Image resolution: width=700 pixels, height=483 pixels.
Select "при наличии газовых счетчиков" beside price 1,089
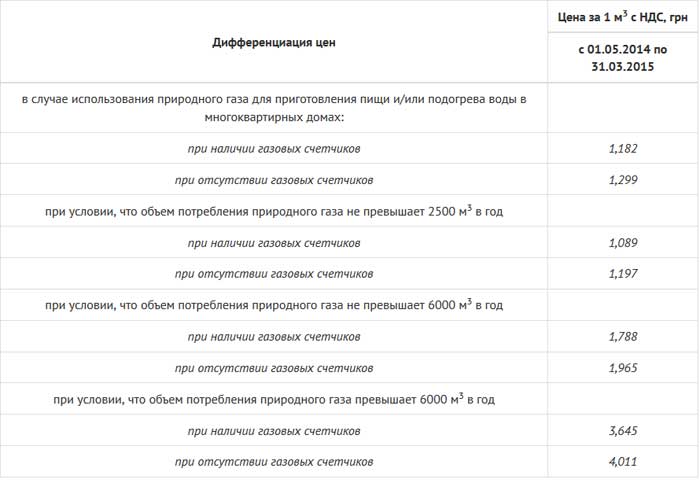[274, 243]
